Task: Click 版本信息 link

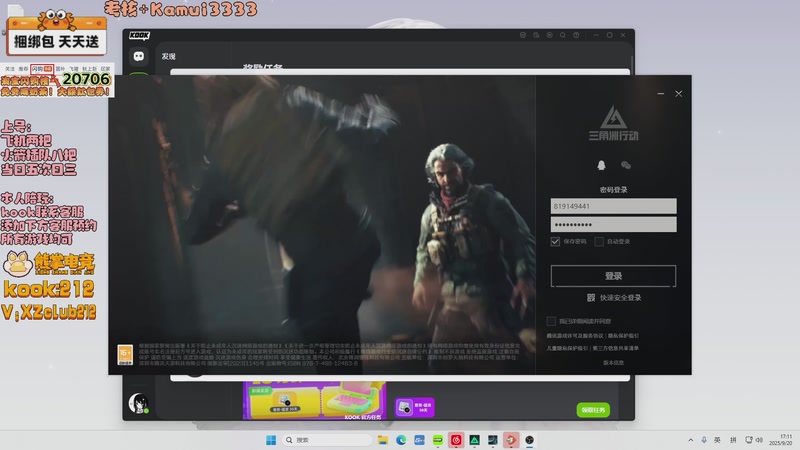Action: point(613,363)
